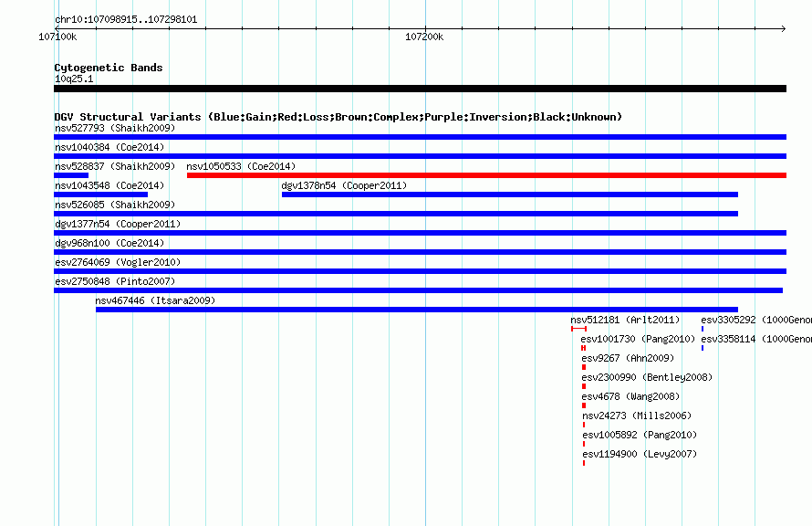
Task: Click esv4678 (Wang2008) label
Action: tap(630, 396)
